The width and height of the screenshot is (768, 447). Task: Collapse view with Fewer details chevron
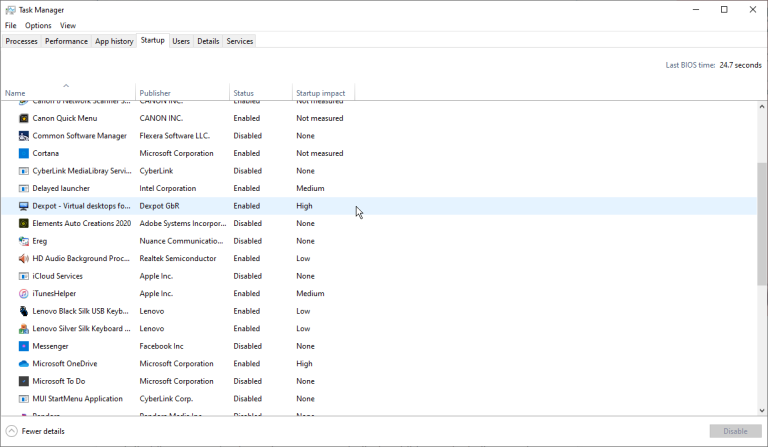coord(12,431)
